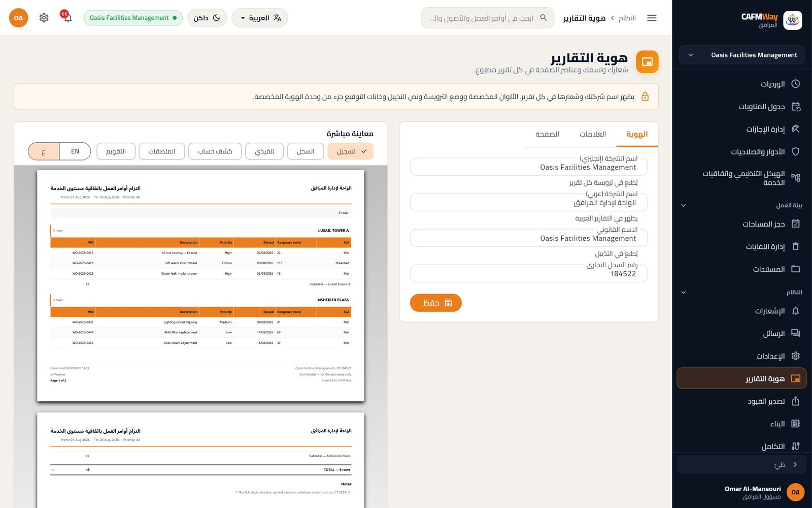812x508 pixels.
Task: Focus the work orders search box
Action: (488, 18)
